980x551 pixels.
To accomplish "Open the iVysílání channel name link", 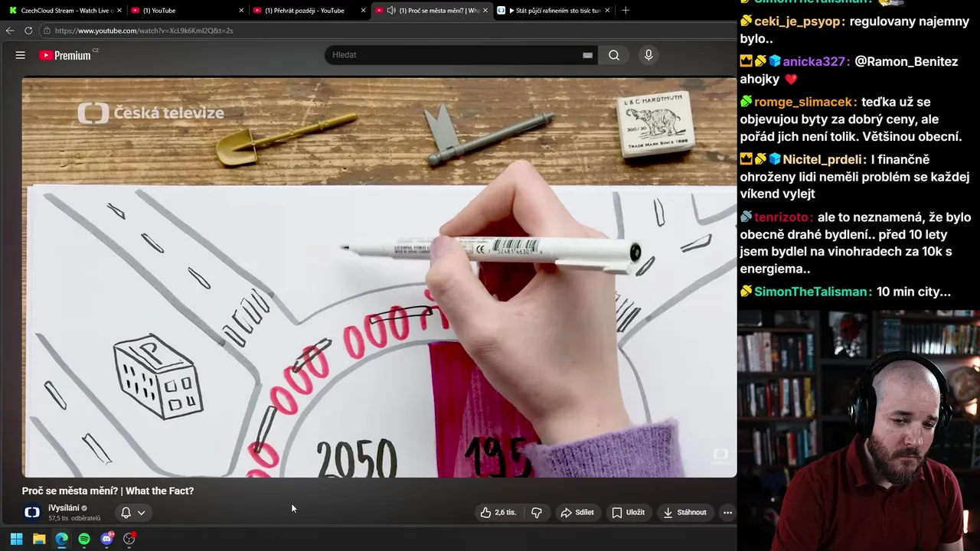I will click(64, 508).
